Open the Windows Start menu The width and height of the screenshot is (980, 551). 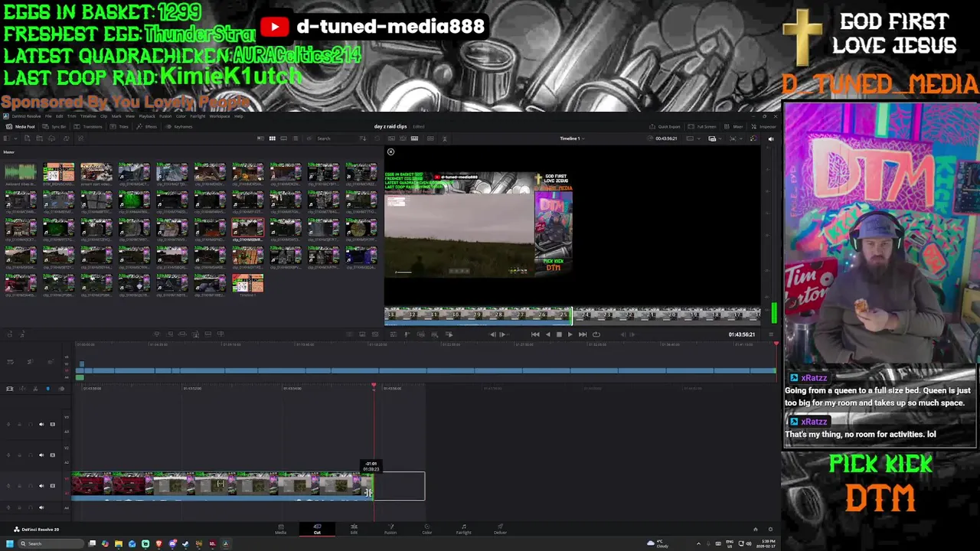pyautogui.click(x=9, y=544)
